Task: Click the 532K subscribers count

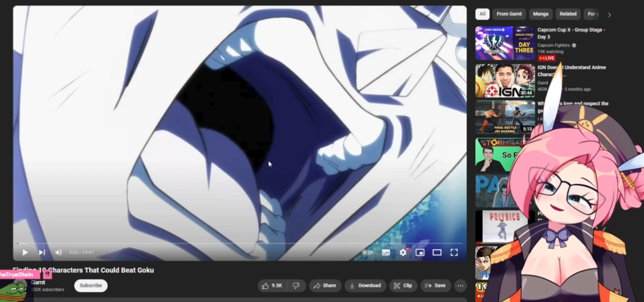Action: [x=48, y=289]
